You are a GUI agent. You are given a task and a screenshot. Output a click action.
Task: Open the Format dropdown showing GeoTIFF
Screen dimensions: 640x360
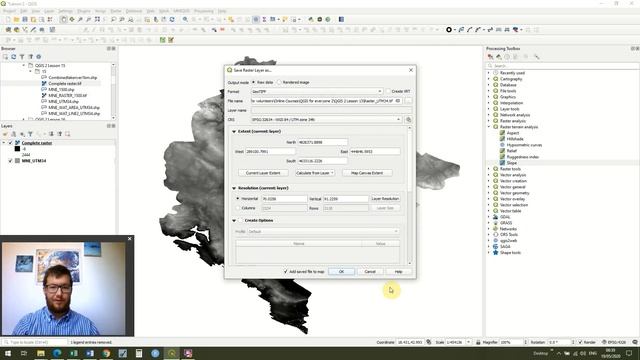click(x=317, y=91)
